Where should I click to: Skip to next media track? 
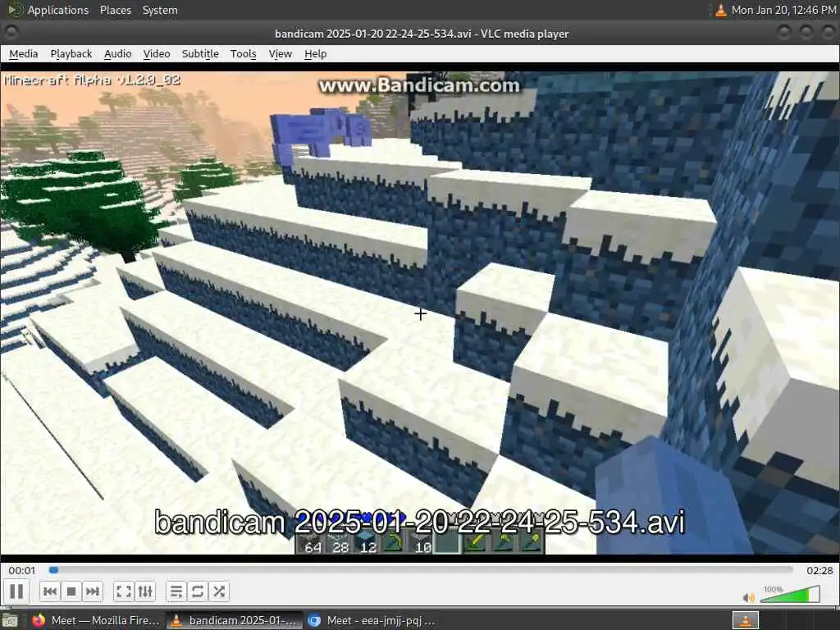[x=92, y=591]
